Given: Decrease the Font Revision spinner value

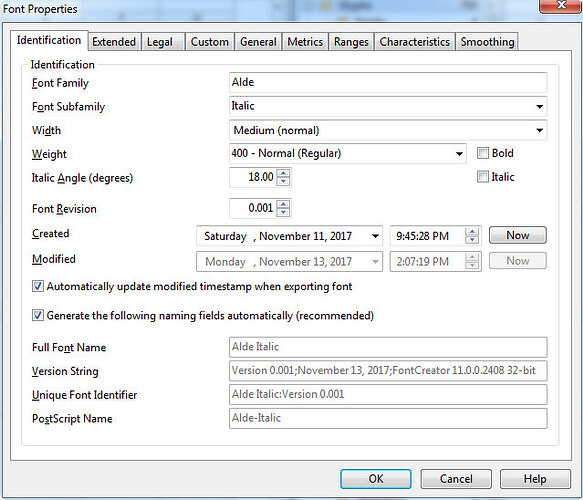Looking at the screenshot, I should (283, 212).
